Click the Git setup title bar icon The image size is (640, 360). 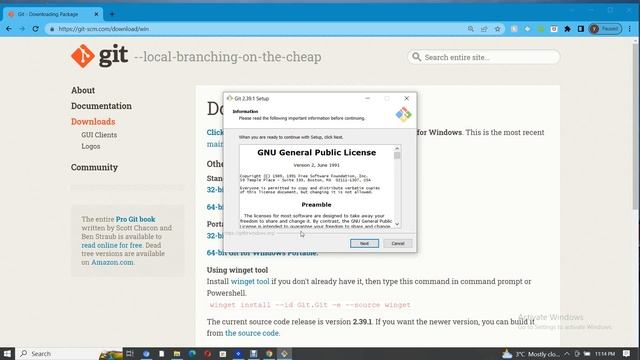[x=230, y=98]
